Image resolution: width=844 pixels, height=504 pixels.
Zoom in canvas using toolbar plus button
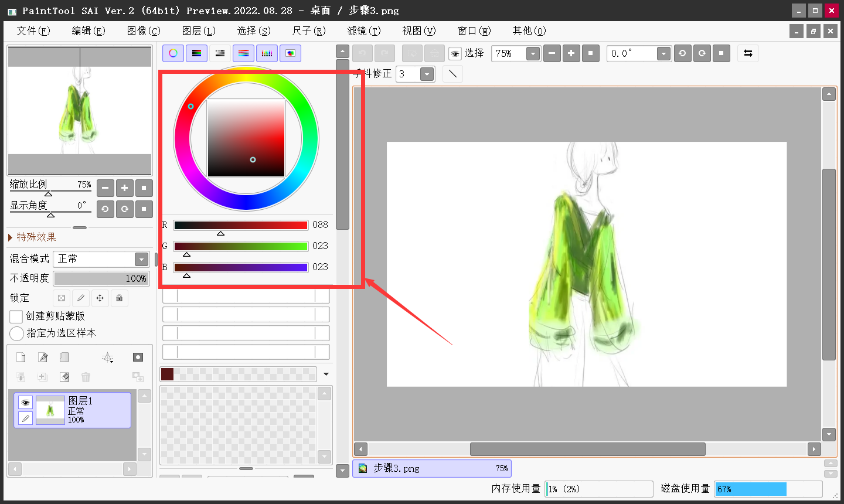coord(571,53)
